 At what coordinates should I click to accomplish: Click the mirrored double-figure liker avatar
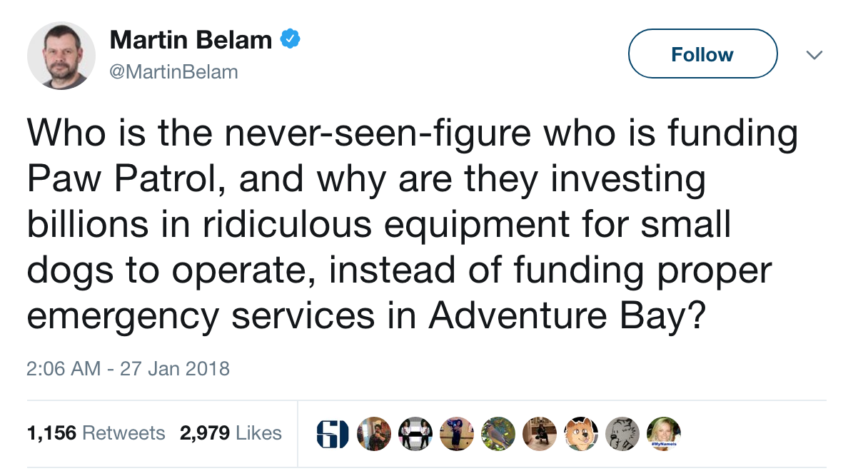click(x=415, y=433)
